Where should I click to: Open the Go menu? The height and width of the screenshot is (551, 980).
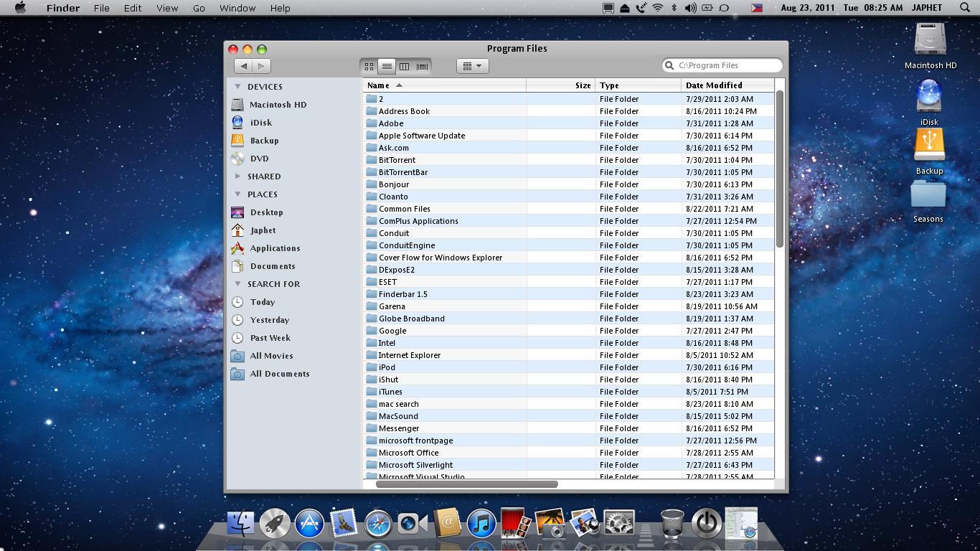click(x=199, y=8)
